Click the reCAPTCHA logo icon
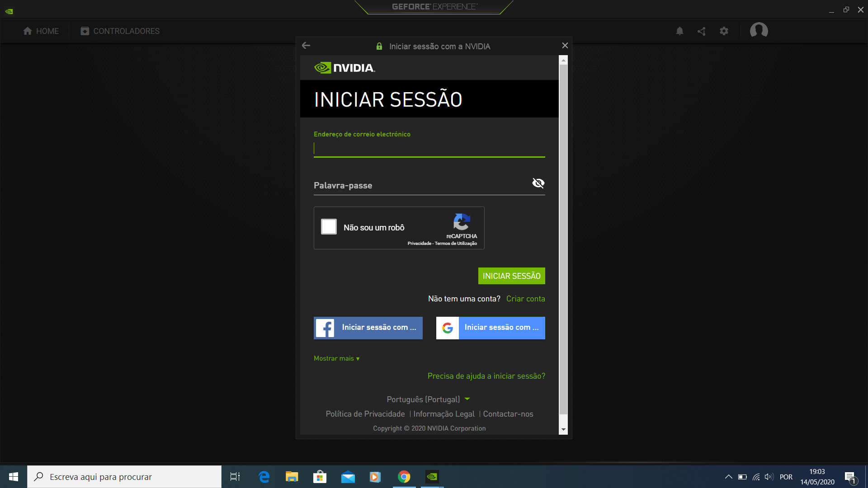This screenshot has height=488, width=868. pyautogui.click(x=462, y=222)
